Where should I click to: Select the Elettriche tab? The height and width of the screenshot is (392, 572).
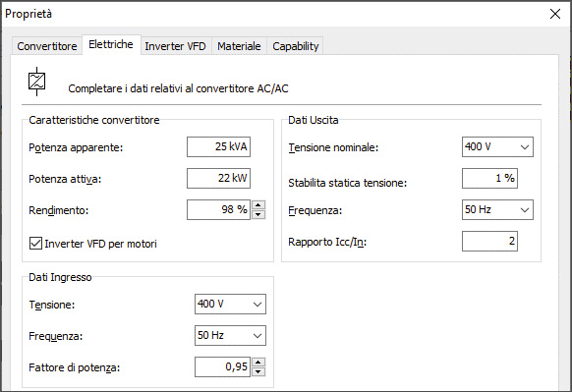tap(111, 44)
